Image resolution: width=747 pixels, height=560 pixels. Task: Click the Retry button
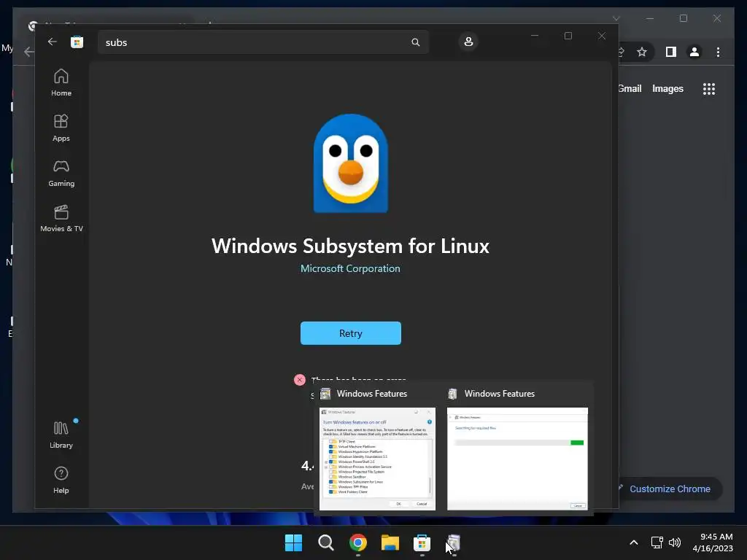pos(351,333)
